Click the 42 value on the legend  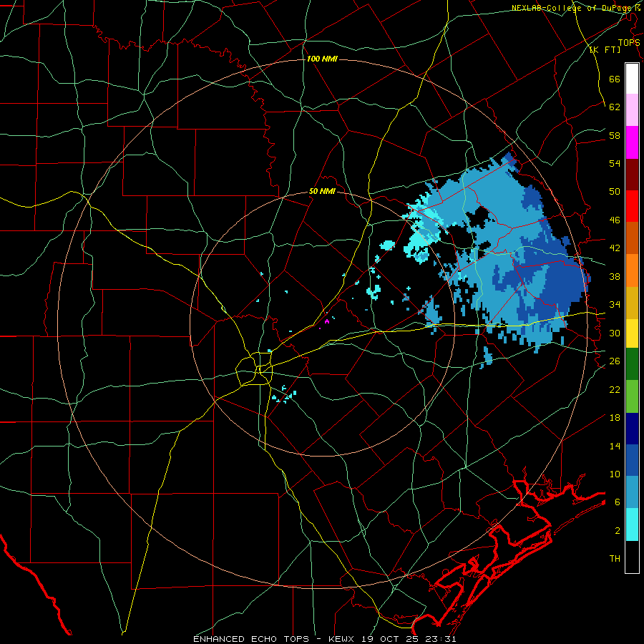point(615,248)
